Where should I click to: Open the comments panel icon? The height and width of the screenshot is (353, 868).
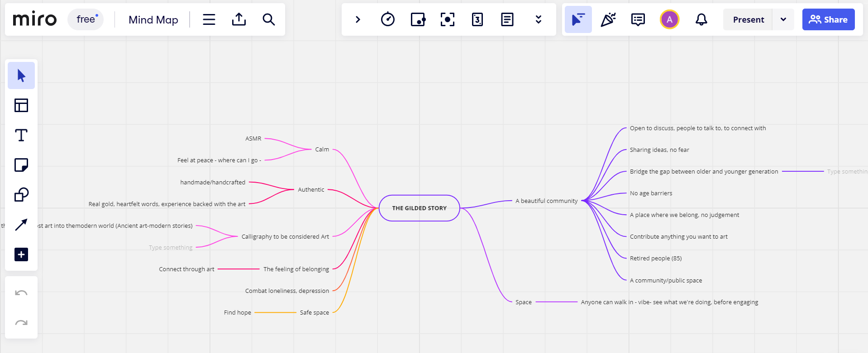click(638, 19)
